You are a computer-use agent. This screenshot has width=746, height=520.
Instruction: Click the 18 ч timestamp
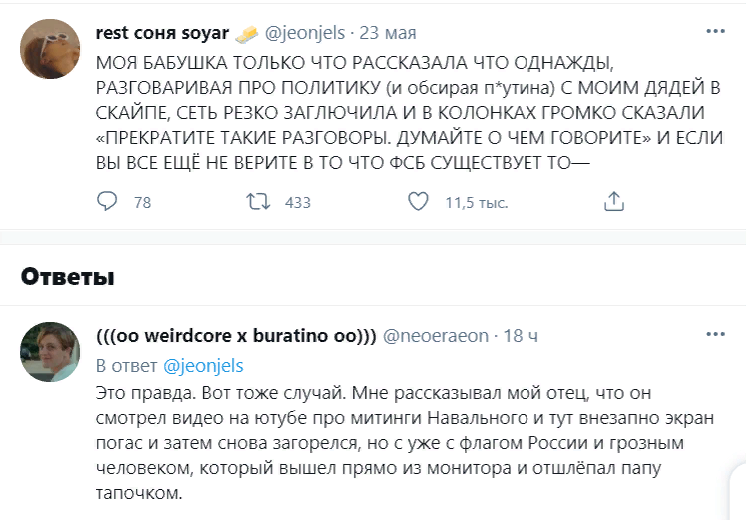pyautogui.click(x=520, y=336)
